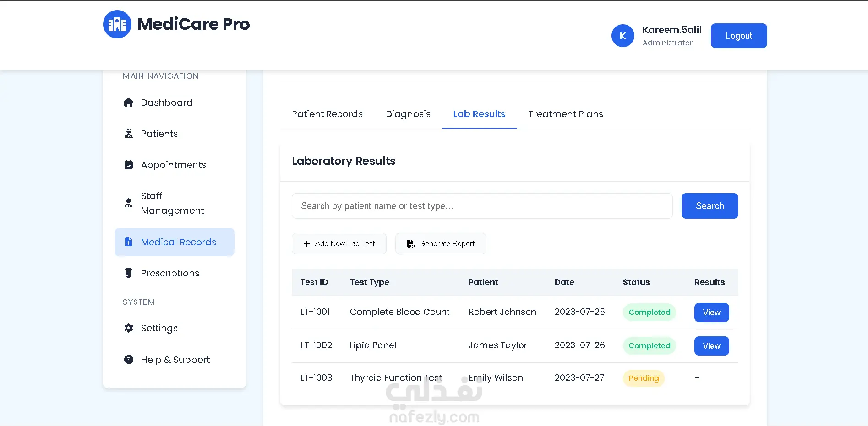Click the Settings gear icon

pyautogui.click(x=129, y=328)
